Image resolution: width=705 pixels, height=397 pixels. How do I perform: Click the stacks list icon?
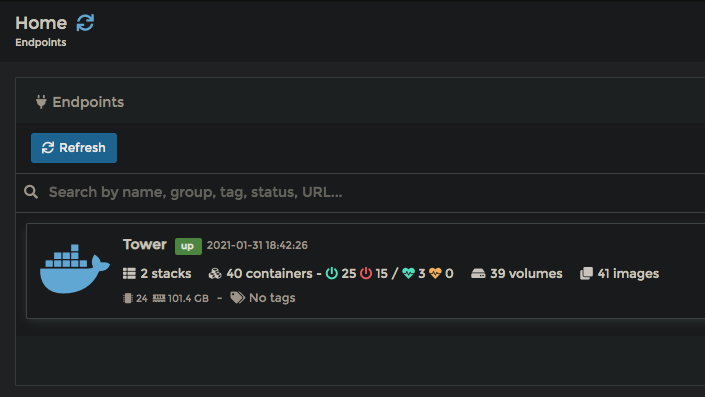click(129, 273)
